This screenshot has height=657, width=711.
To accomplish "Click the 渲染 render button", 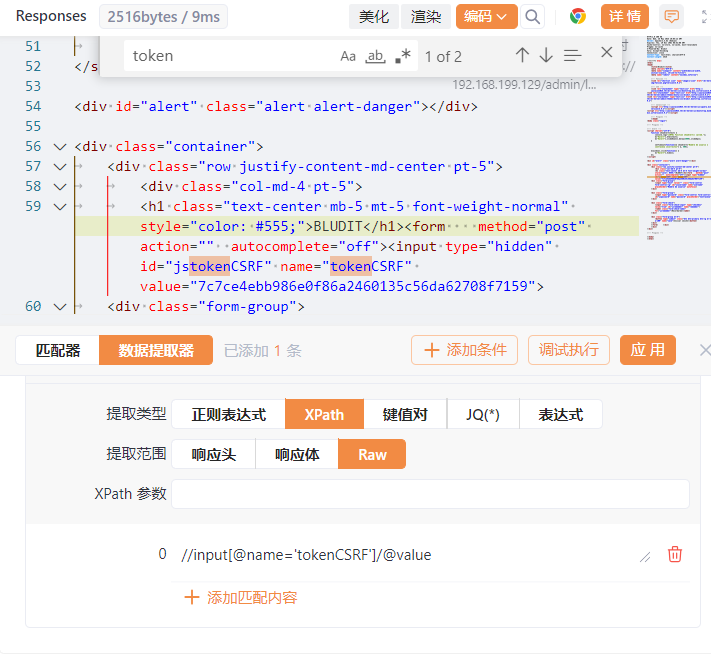I will [425, 17].
